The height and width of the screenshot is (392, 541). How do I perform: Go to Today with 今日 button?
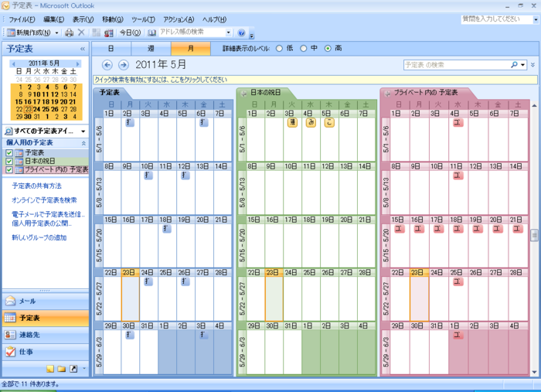pos(130,32)
